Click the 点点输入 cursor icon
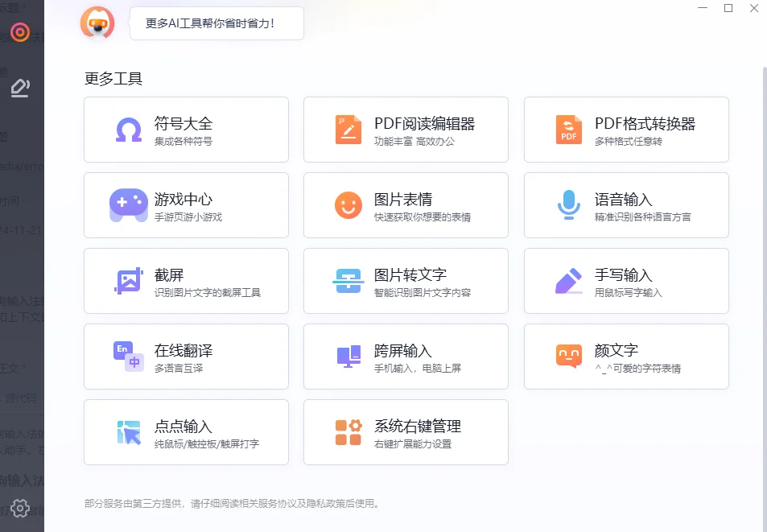Image resolution: width=767 pixels, height=532 pixels. [129, 432]
